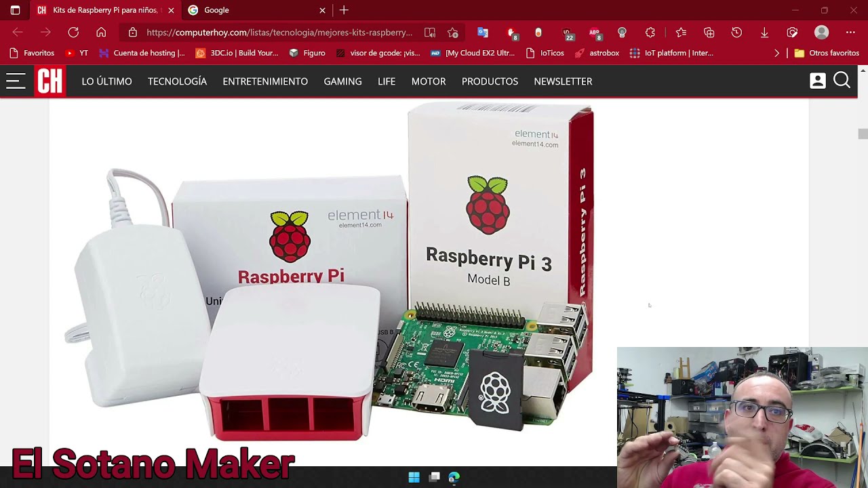Open browsing History panel

(x=736, y=33)
